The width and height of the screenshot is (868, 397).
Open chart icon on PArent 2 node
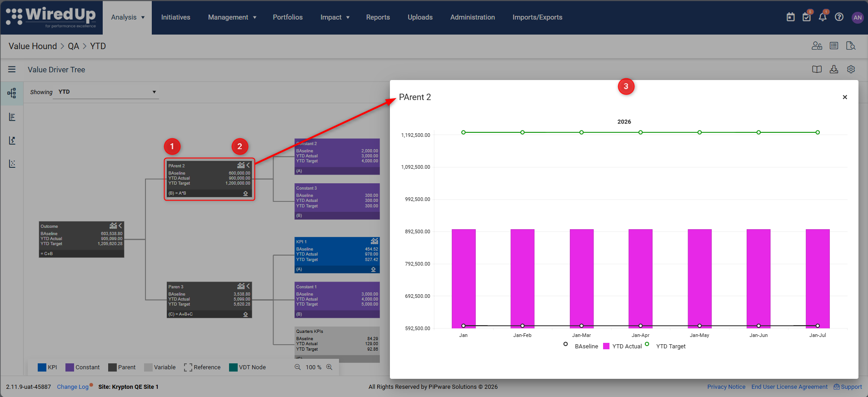241,166
